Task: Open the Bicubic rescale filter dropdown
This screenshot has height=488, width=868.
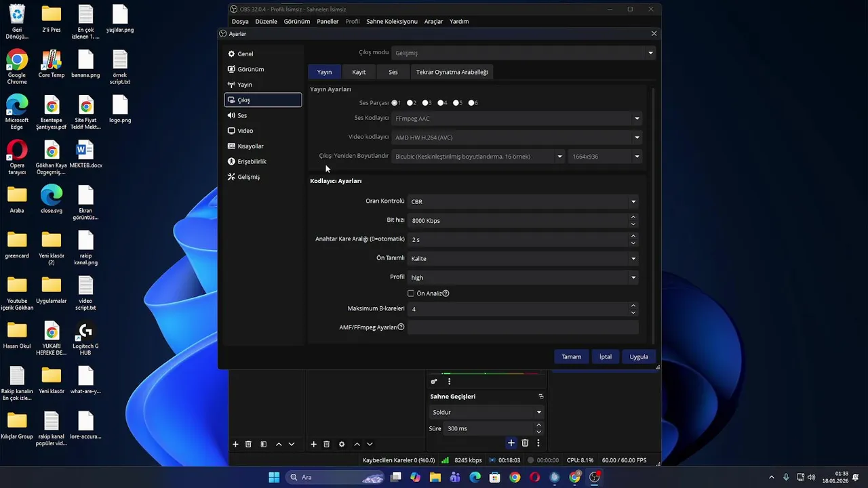Action: [478, 157]
